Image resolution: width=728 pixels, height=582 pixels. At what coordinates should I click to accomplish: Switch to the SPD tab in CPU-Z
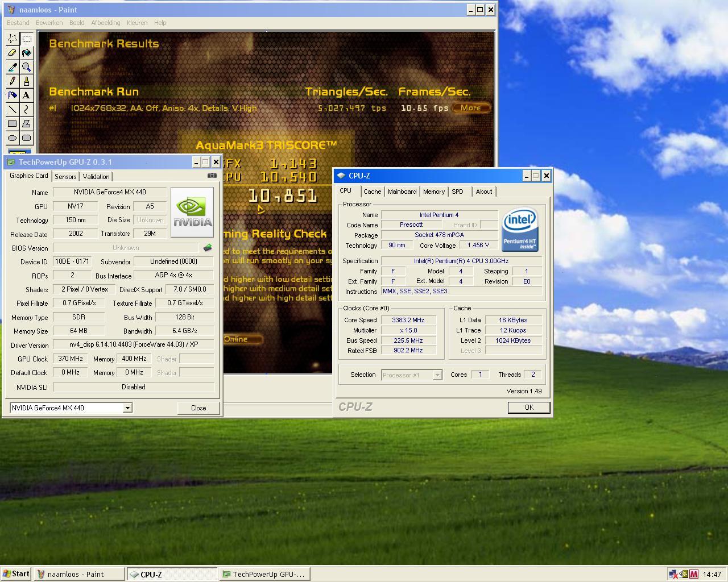[457, 192]
